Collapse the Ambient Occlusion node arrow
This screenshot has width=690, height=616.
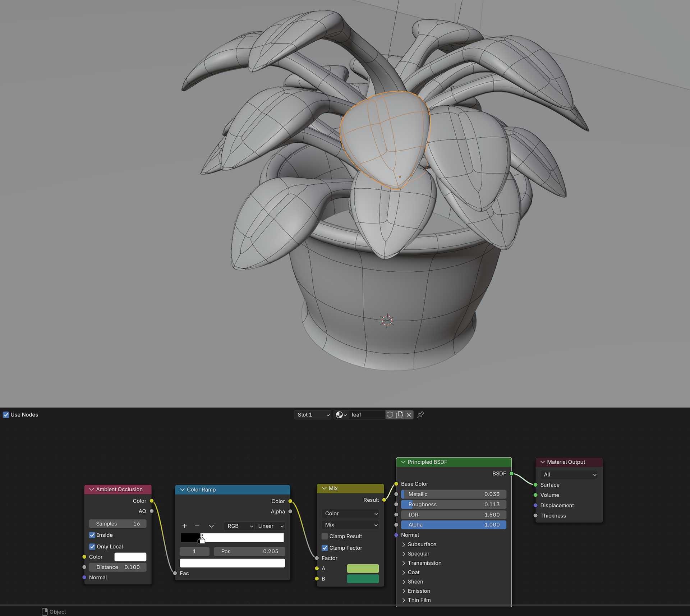click(x=92, y=489)
